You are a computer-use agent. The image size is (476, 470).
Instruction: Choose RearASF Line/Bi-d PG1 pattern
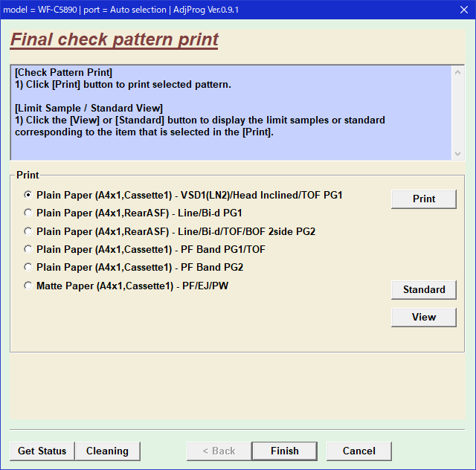28,213
